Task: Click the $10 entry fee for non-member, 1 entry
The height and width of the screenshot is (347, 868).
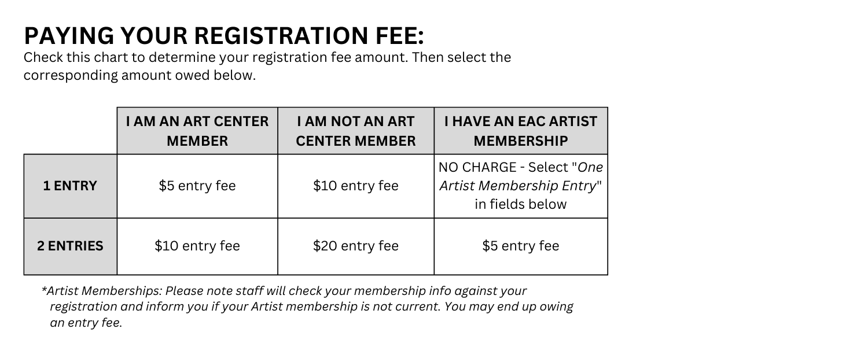Action: (x=356, y=186)
